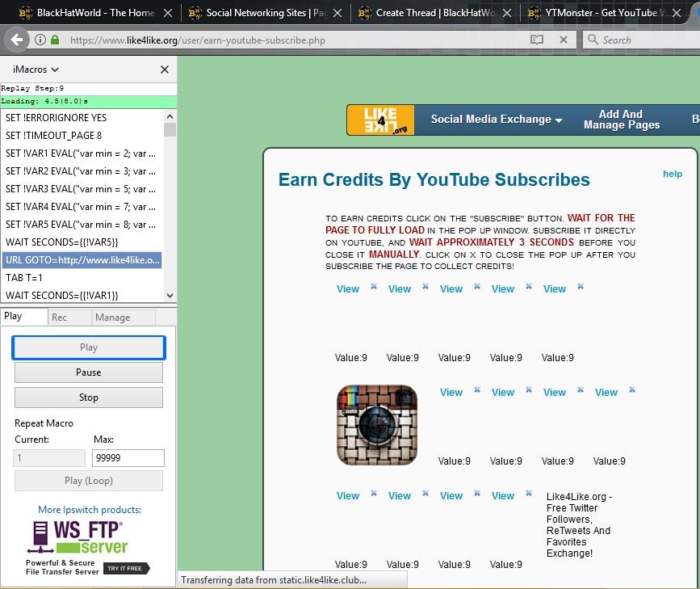Viewport: 700px width, 589px height.
Task: Click favicon on Social Networking Sites tab
Action: 195,13
